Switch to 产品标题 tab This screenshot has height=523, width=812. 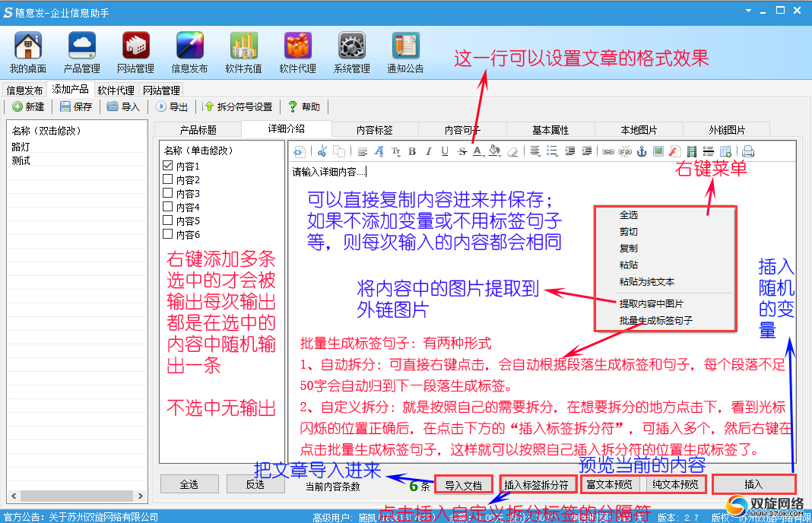[x=198, y=130]
